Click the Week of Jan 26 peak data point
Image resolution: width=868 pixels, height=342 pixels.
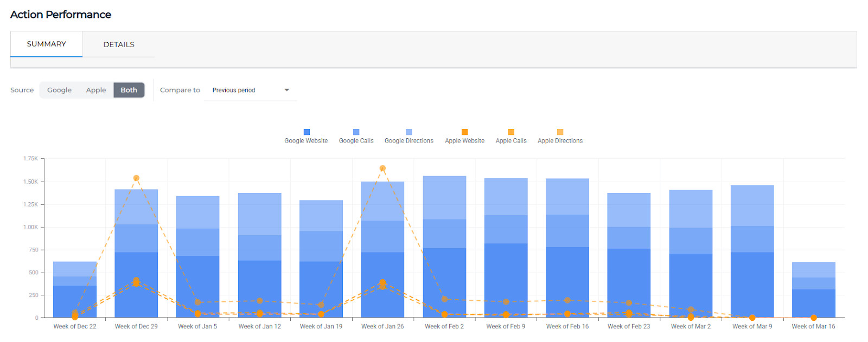pyautogui.click(x=382, y=169)
